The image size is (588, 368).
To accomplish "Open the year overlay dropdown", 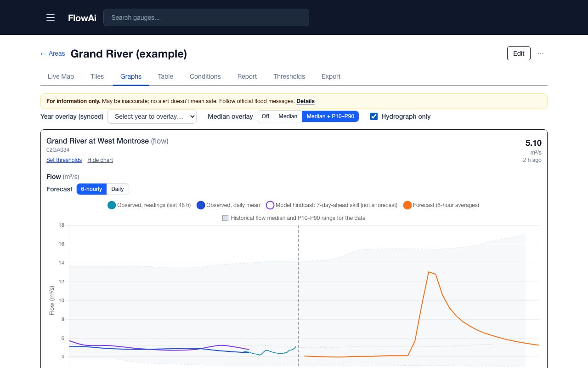I will (x=152, y=116).
